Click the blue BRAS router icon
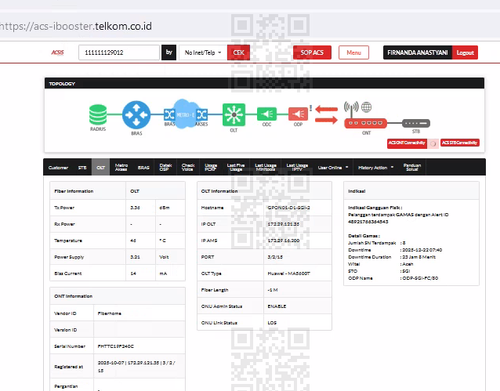The image size is (500, 391). [x=136, y=115]
